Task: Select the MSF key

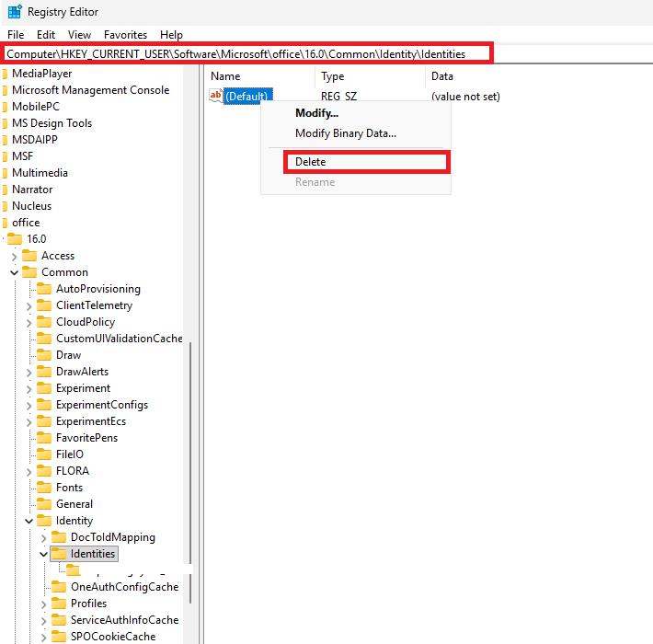Action: coord(22,156)
